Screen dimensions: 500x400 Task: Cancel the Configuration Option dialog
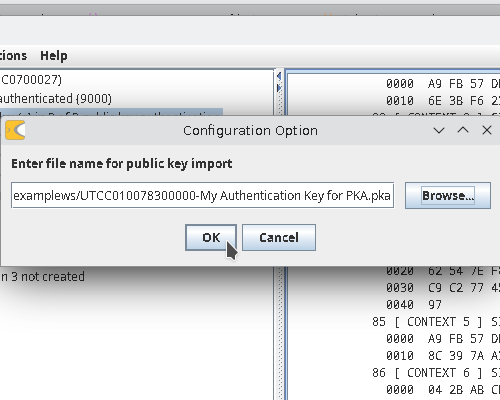(279, 237)
